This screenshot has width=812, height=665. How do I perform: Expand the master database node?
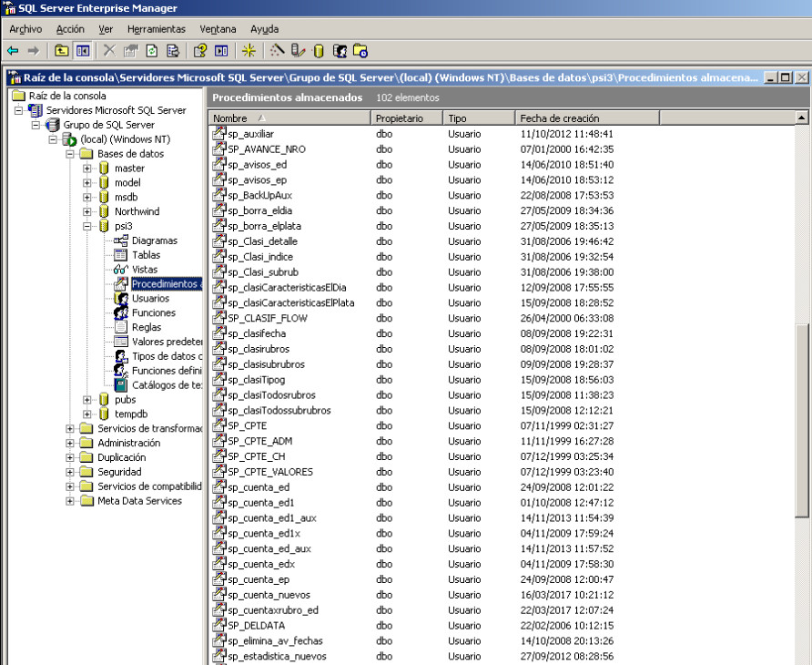click(87, 169)
